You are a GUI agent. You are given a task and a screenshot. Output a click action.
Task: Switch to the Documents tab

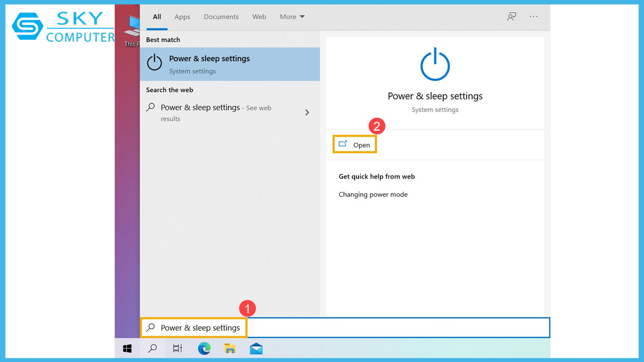click(221, 17)
